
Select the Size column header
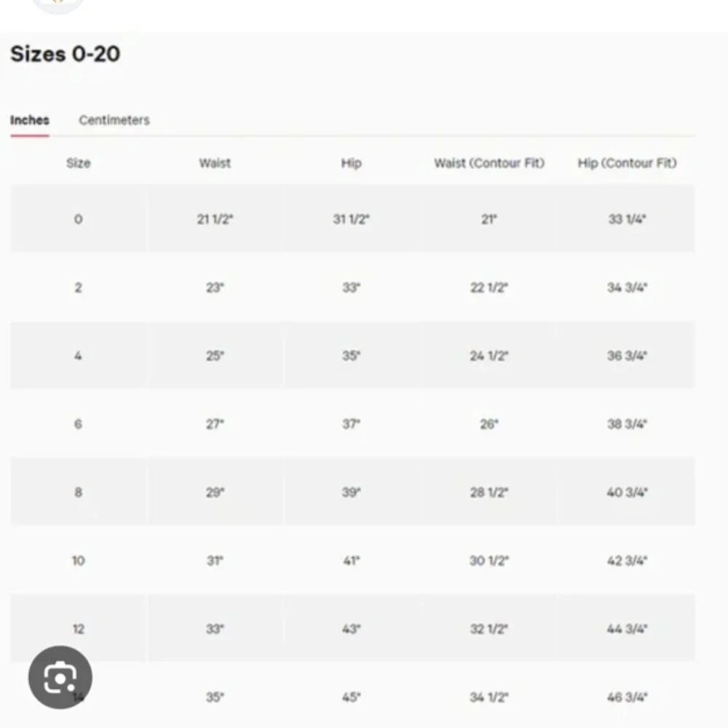[79, 163]
